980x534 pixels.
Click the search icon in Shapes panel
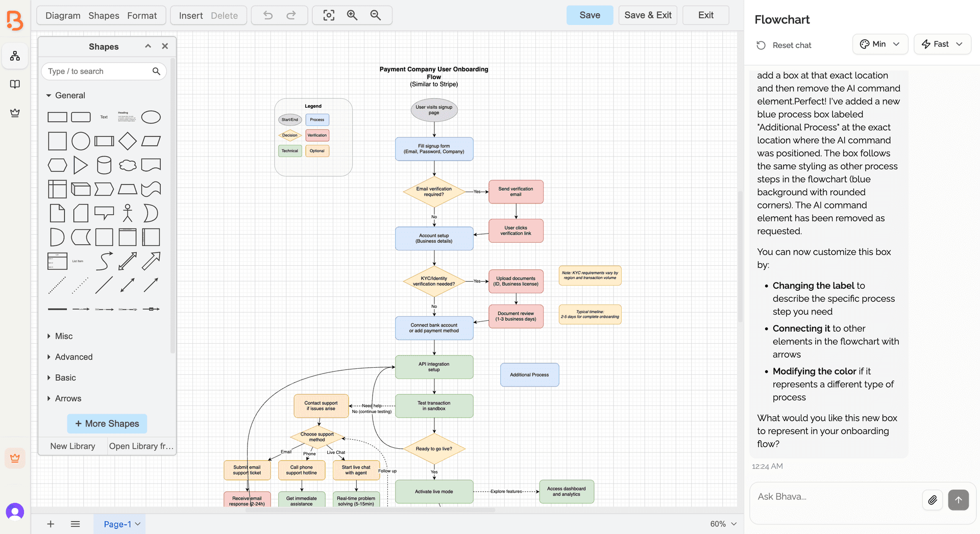(x=156, y=71)
